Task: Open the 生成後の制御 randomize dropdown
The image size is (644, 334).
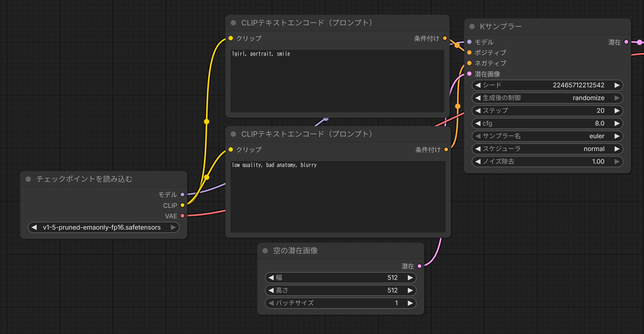Action: click(x=547, y=98)
